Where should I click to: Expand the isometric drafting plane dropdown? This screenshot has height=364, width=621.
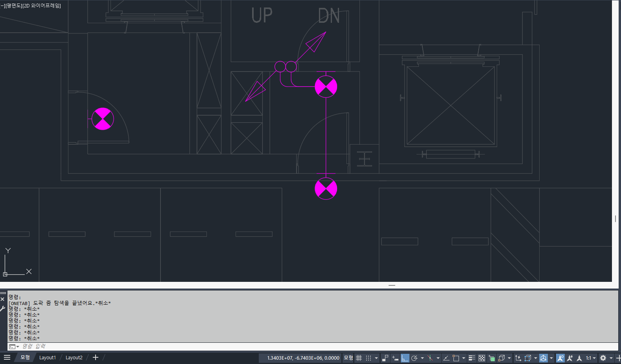point(438,358)
